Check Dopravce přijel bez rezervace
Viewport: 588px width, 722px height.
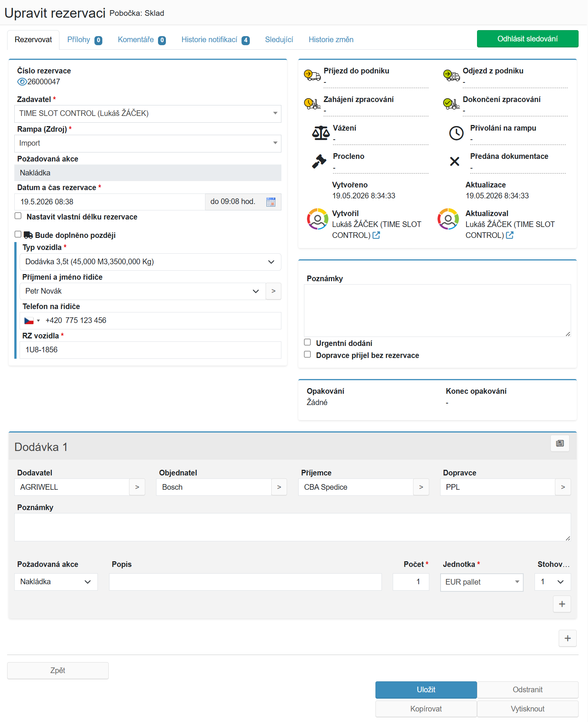pos(307,355)
